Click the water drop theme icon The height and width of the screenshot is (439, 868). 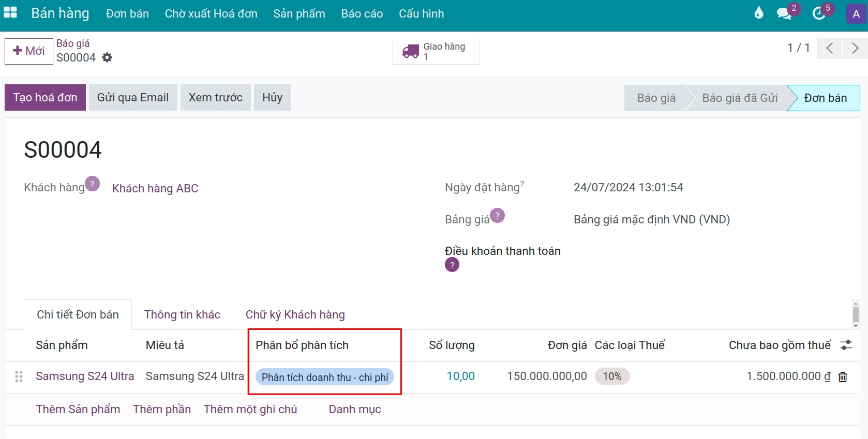(x=759, y=13)
